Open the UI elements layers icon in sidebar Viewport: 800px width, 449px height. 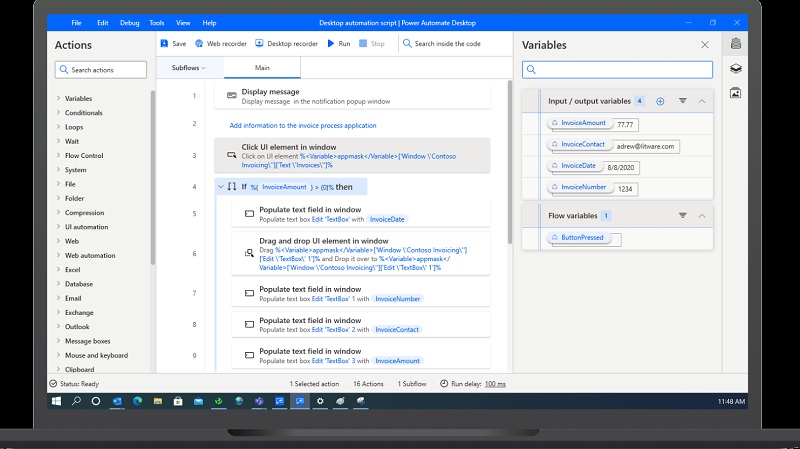[x=735, y=68]
